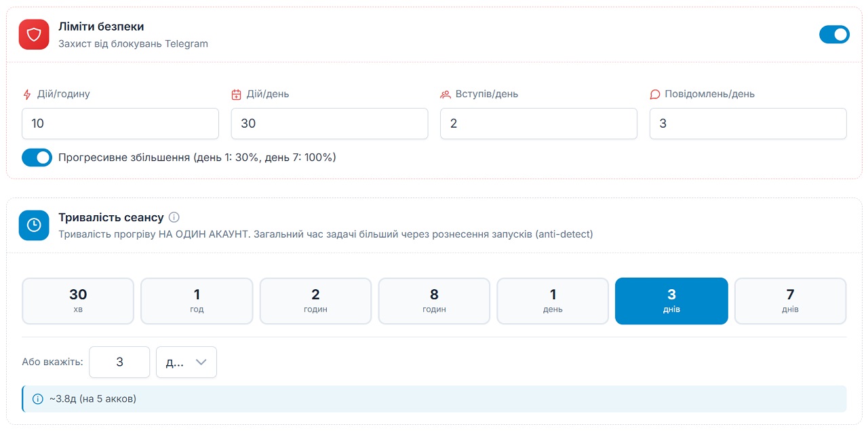Click the custom duration number field
This screenshot has width=868, height=431.
(x=119, y=362)
